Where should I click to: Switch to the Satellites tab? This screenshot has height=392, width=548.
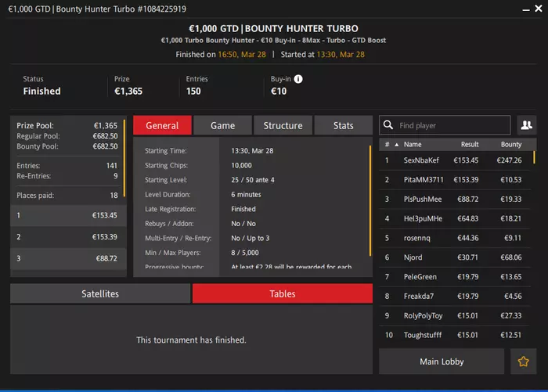click(x=100, y=293)
